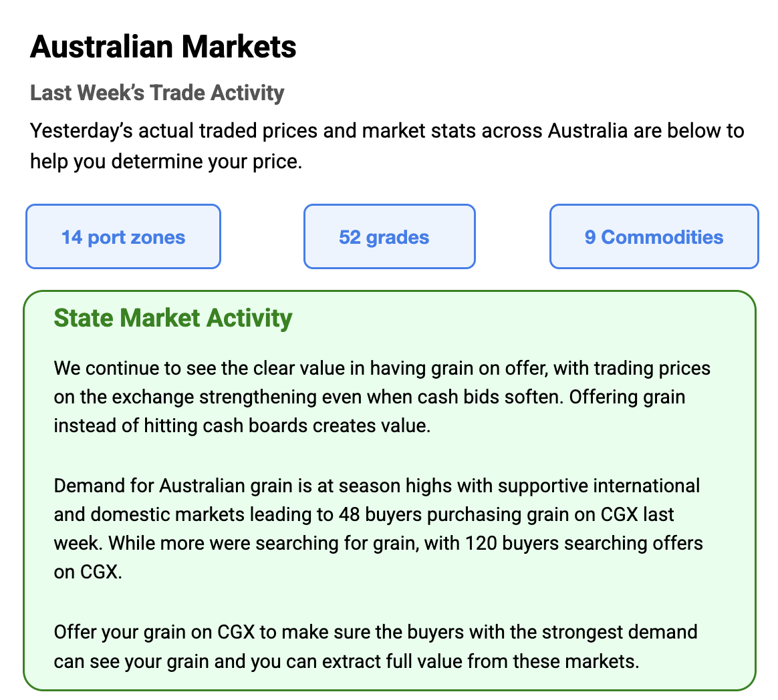
Task: Click the green "State Market Activity" heading
Action: coord(173,318)
